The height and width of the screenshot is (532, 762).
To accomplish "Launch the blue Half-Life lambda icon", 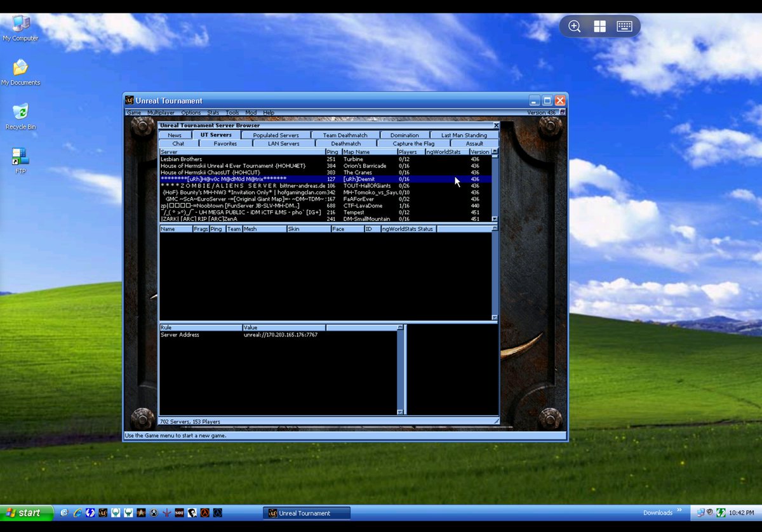I will [x=218, y=512].
